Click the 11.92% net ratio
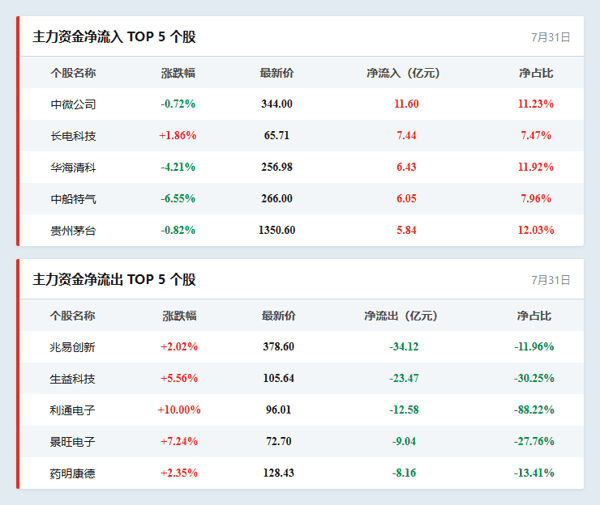 (x=536, y=167)
